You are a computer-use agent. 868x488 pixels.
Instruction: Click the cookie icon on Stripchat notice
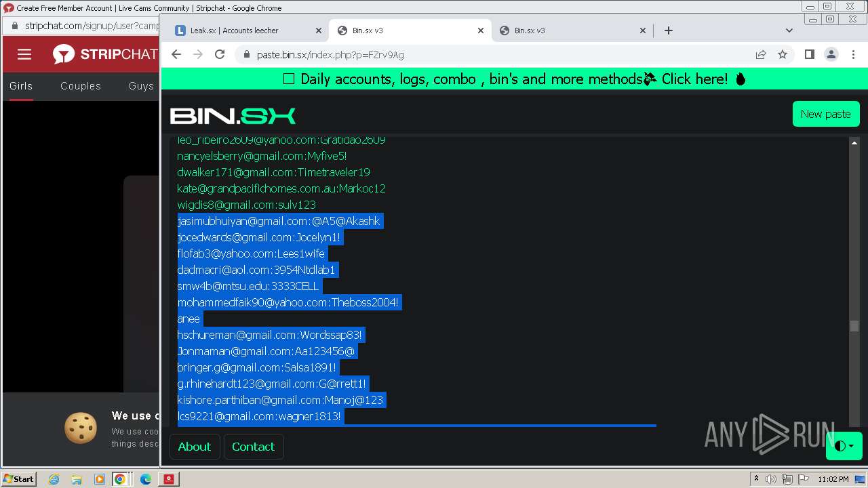(x=81, y=428)
